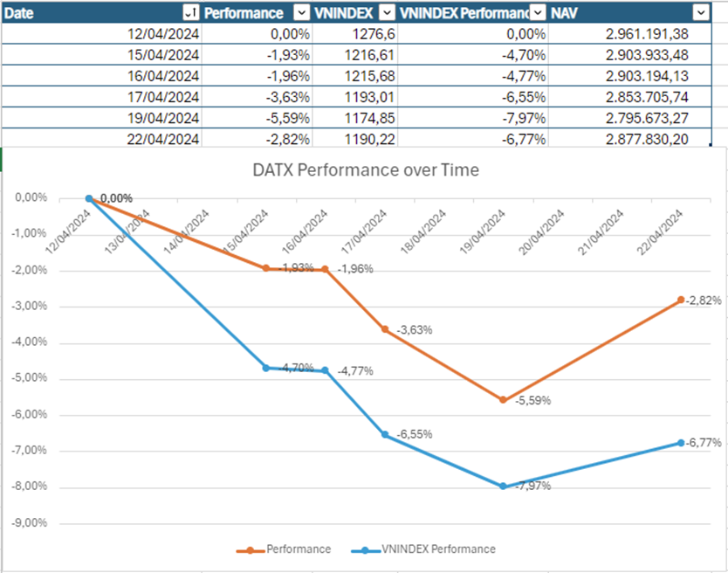Select the orange data point at -5,59%
Screen dimensions: 728x573
click(503, 400)
